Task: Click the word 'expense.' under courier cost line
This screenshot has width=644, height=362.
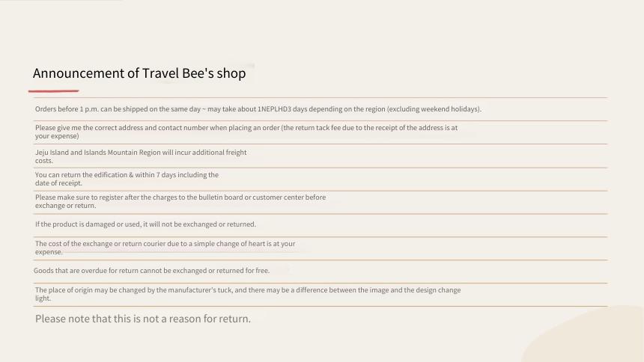Action: (x=49, y=252)
